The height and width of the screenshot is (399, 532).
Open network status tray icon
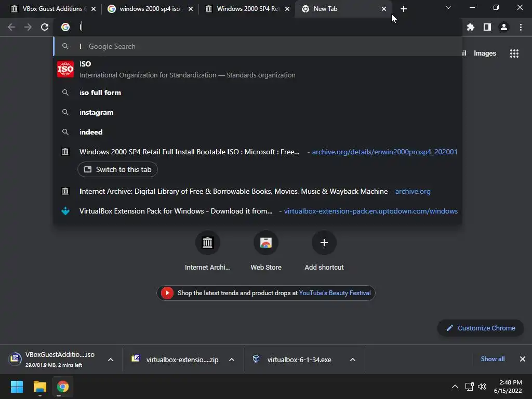pyautogui.click(x=469, y=387)
